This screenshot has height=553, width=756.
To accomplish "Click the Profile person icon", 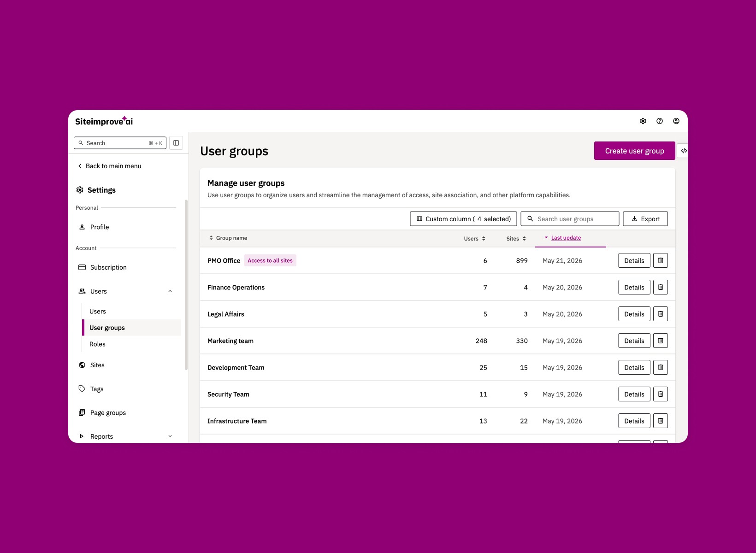I will 82,227.
